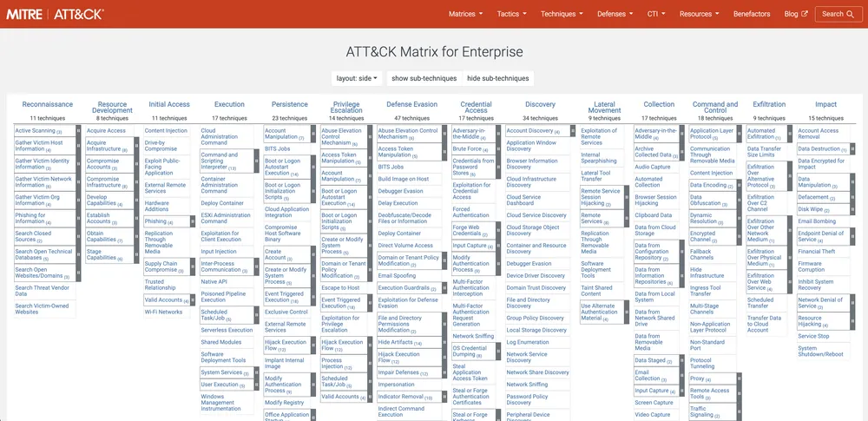This screenshot has width=868, height=421.
Task: Expand the Data Encoding sub-techniques handle
Action: click(739, 185)
